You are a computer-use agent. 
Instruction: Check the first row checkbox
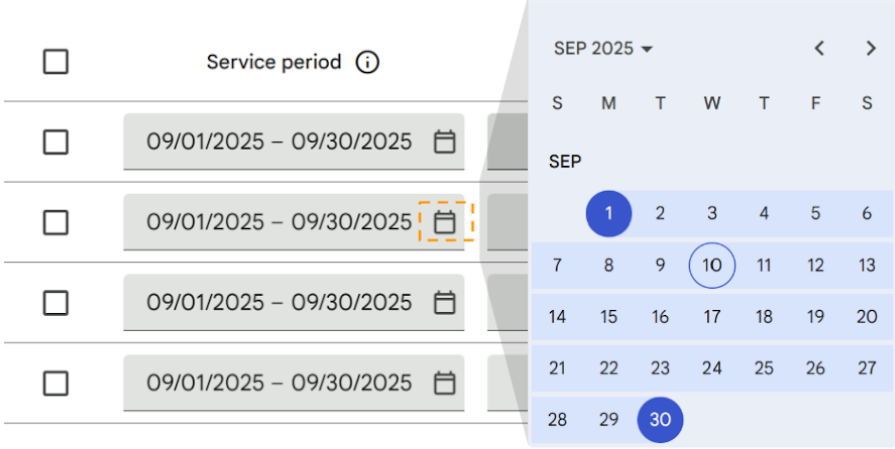[56, 142]
